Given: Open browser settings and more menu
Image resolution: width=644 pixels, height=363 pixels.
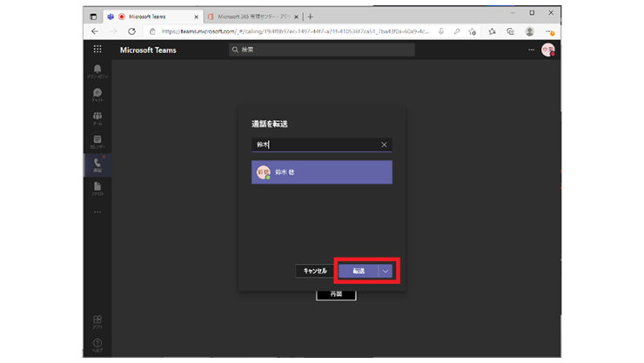Looking at the screenshot, I should (x=550, y=31).
